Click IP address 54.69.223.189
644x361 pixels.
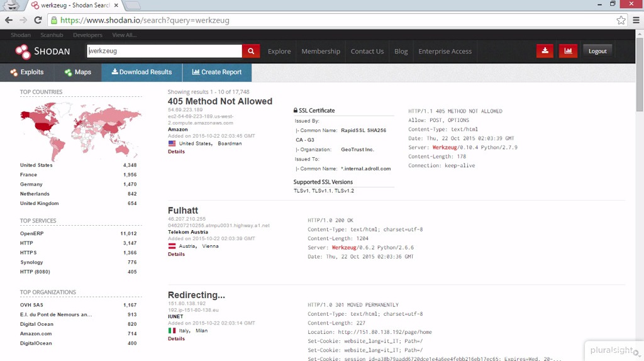(x=186, y=110)
